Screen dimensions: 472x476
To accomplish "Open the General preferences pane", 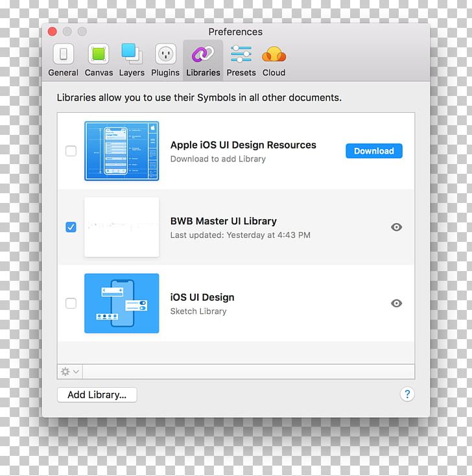I will pos(63,60).
